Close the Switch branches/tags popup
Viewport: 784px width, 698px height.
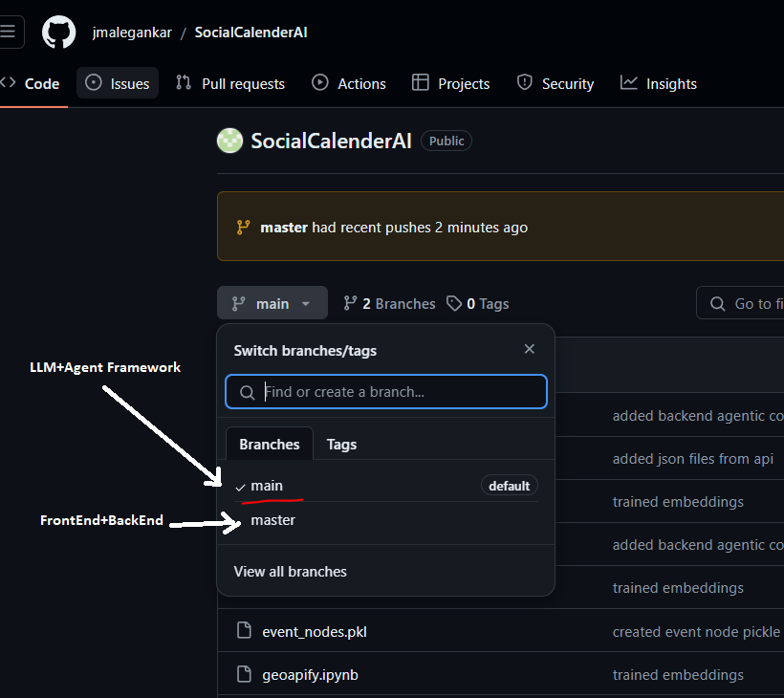[x=530, y=349]
